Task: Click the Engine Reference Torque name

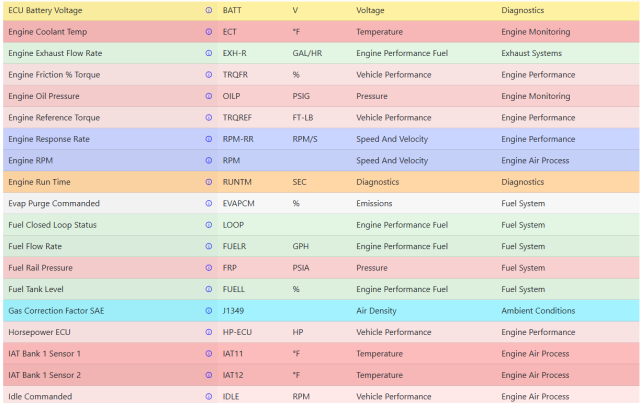Action: tap(54, 118)
